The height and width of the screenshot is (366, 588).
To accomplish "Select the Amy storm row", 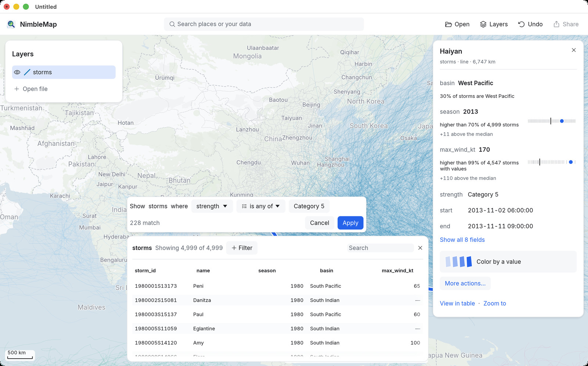I will [278, 343].
